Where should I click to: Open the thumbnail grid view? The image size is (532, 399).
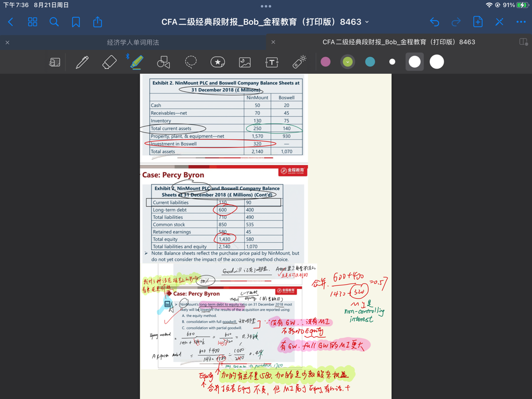[33, 22]
